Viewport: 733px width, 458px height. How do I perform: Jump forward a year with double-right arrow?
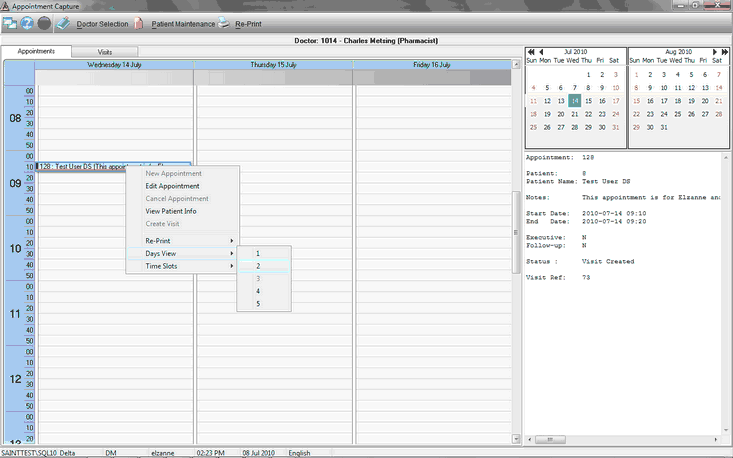tap(724, 52)
